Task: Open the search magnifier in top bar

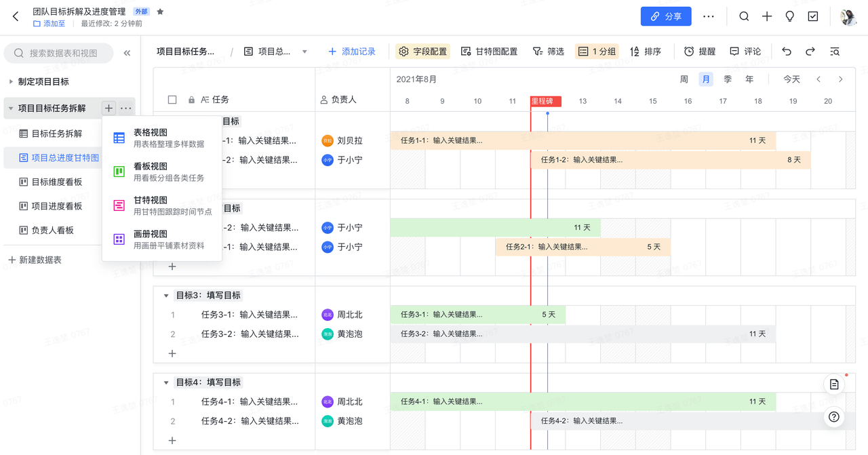Action: [744, 16]
